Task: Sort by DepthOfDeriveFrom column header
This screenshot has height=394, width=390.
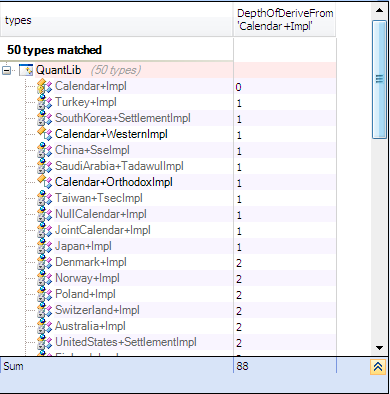Action: pyautogui.click(x=285, y=20)
